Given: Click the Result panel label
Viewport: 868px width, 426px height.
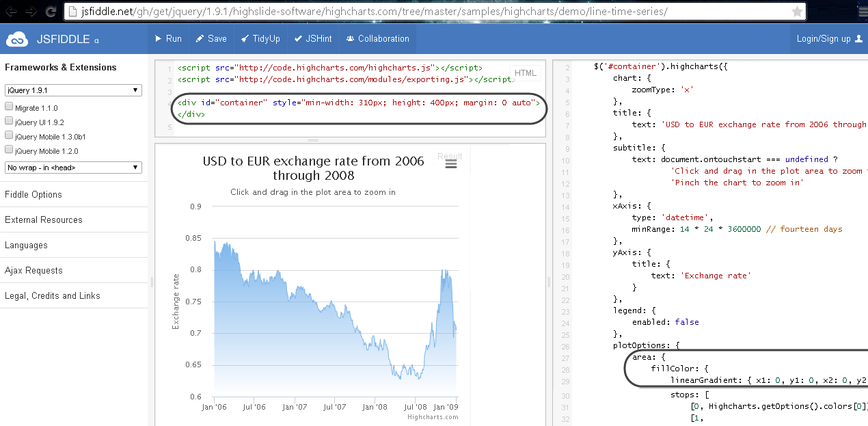Looking at the screenshot, I should point(450,157).
